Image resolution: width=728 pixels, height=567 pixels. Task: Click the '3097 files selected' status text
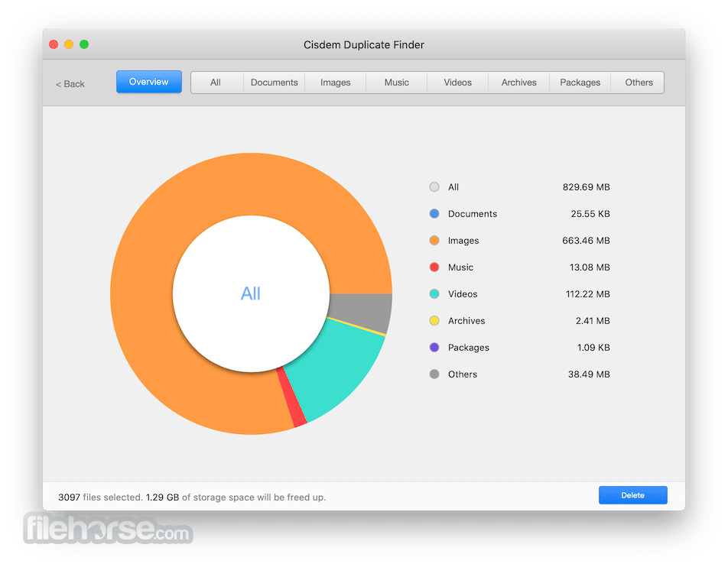click(100, 497)
